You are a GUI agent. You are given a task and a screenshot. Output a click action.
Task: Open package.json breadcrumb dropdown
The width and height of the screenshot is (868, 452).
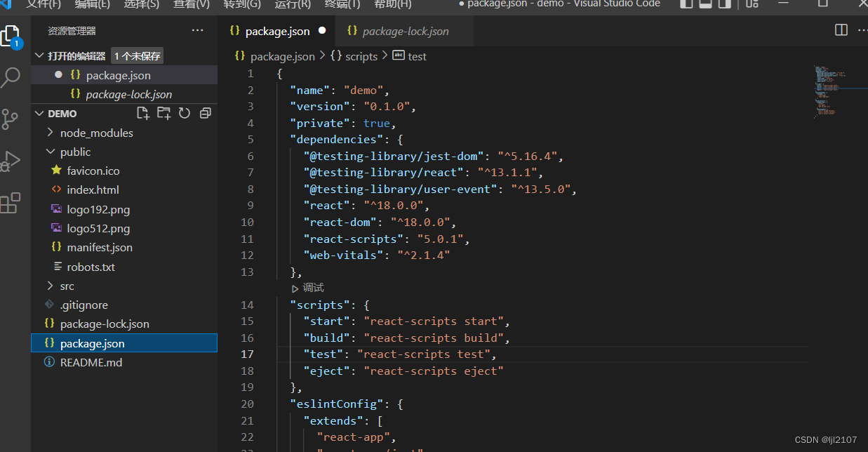pos(275,56)
